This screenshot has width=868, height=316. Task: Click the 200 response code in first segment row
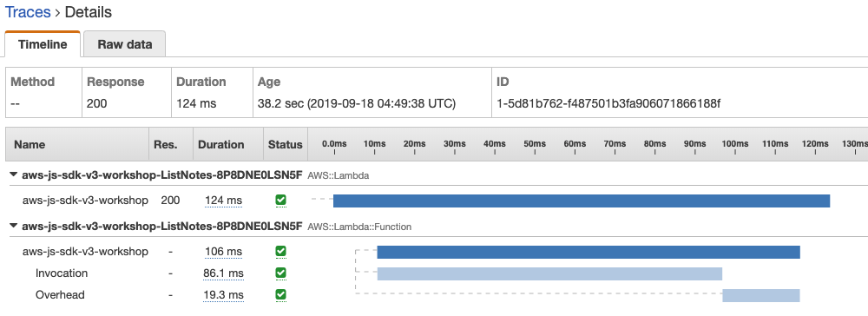[x=170, y=201]
